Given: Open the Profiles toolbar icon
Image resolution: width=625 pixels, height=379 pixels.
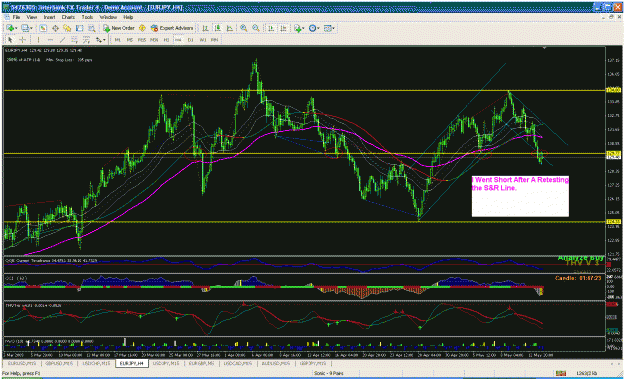Looking at the screenshot, I should 25,28.
